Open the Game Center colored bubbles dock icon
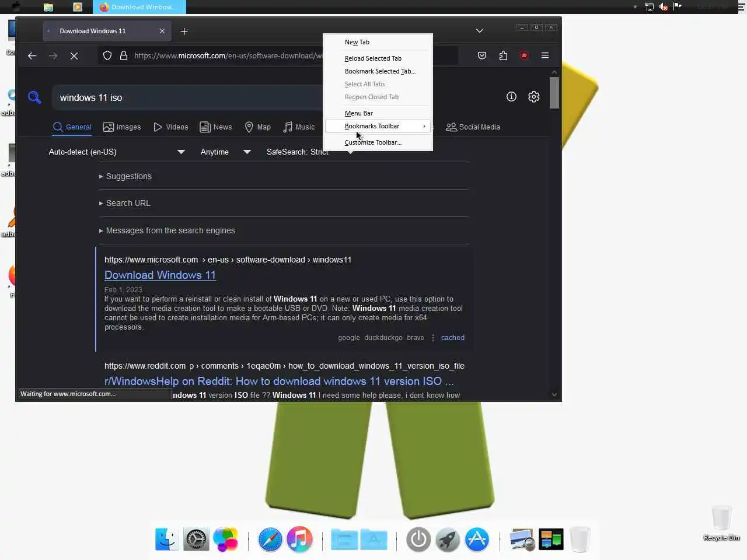The image size is (747, 560). 225,539
